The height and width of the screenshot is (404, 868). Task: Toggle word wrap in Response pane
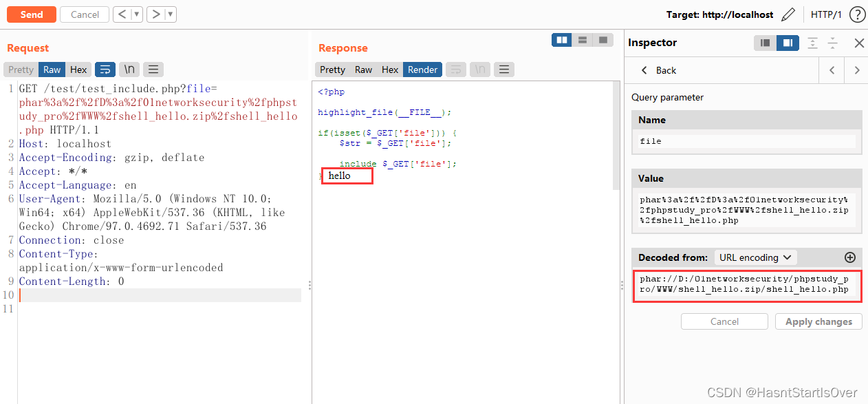tap(456, 70)
